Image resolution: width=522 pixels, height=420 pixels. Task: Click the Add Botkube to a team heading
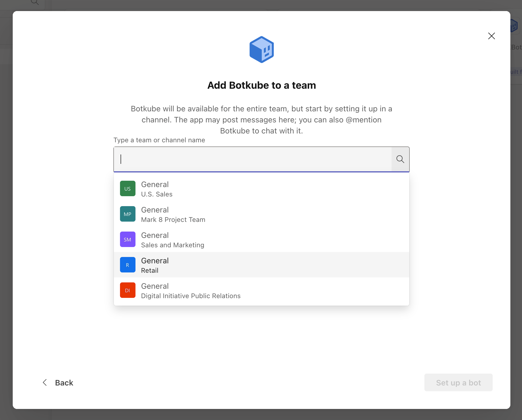(x=262, y=85)
